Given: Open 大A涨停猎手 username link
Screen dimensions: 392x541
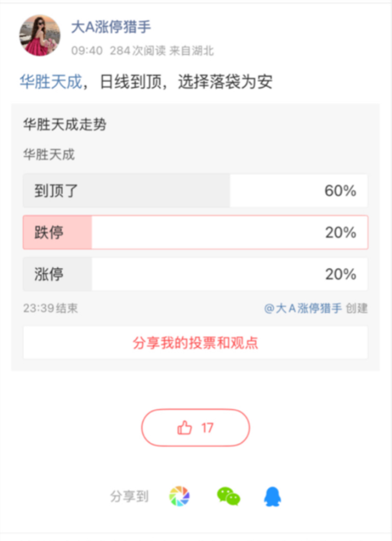Looking at the screenshot, I should click(111, 27).
